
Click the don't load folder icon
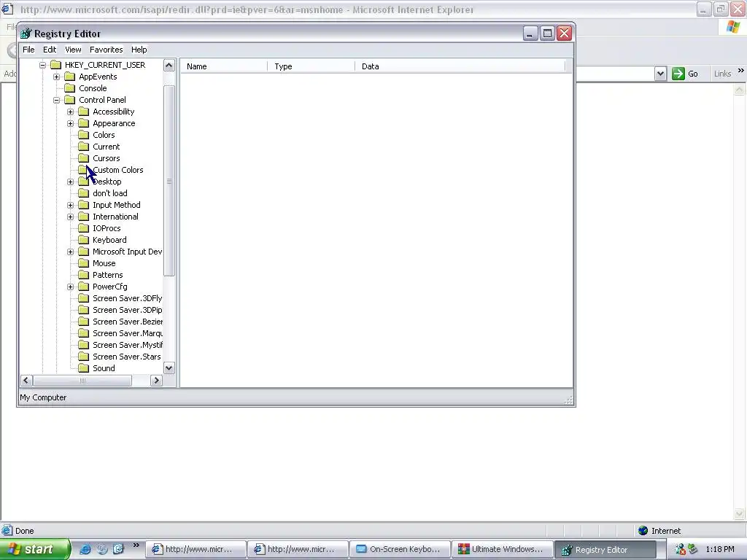coord(83,192)
